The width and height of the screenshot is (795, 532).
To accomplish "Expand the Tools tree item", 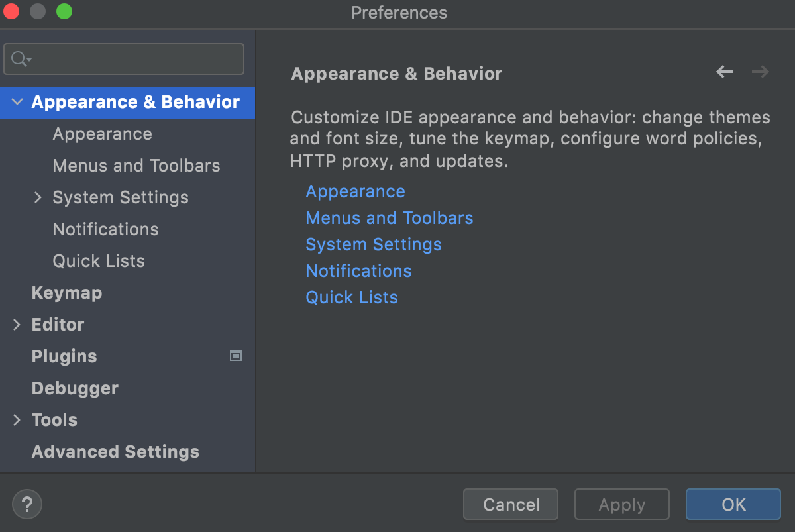I will click(x=16, y=419).
